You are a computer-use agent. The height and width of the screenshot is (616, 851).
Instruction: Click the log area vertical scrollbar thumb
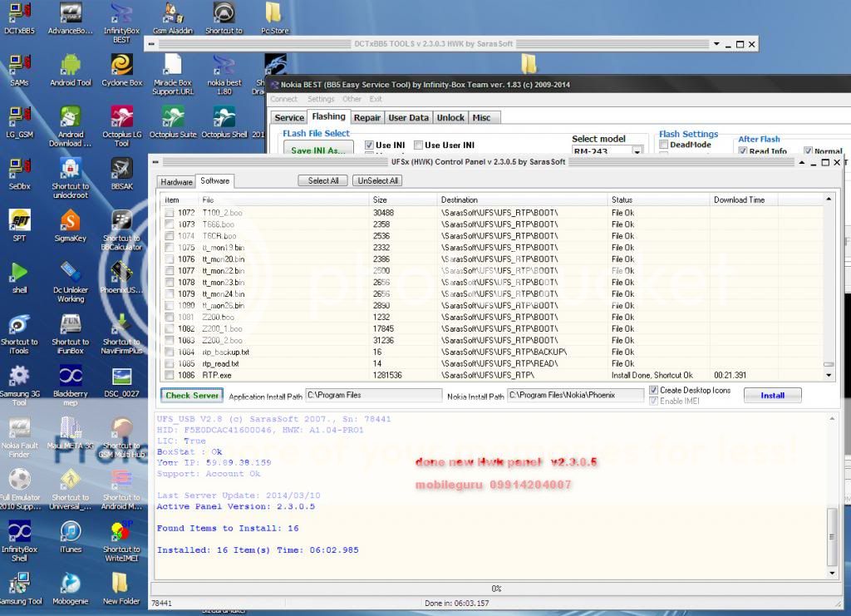[x=831, y=536]
